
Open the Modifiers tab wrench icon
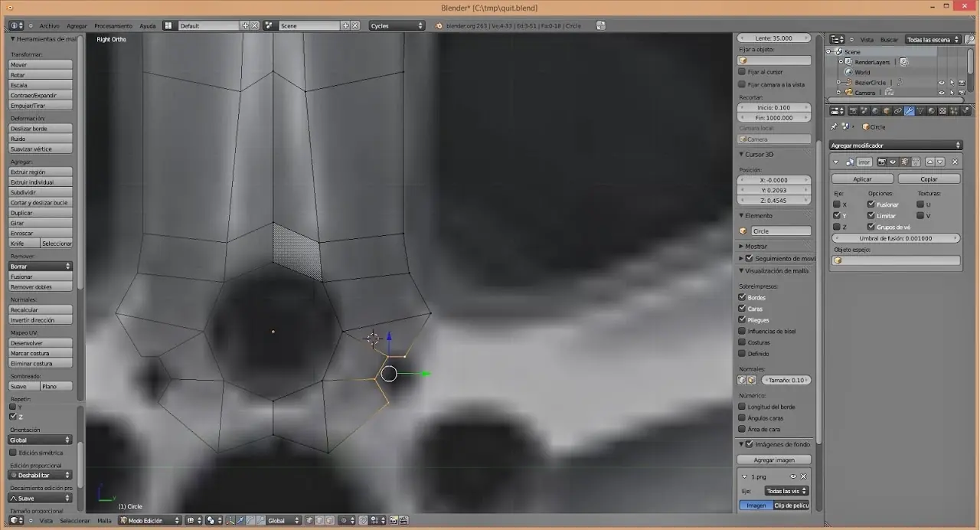coord(910,111)
